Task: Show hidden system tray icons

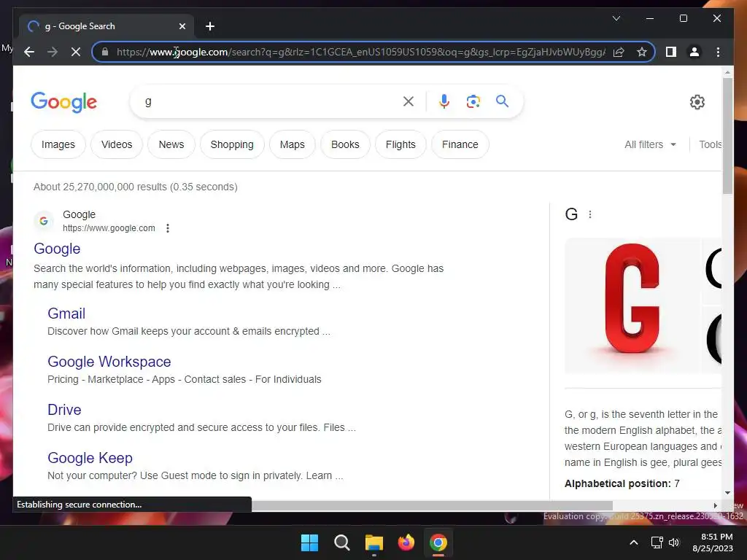Action: pyautogui.click(x=634, y=542)
